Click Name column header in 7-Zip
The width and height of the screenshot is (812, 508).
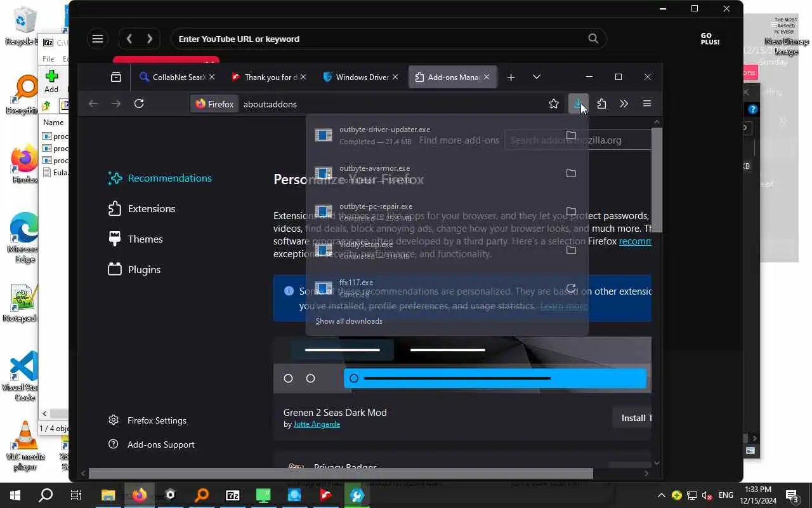(53, 122)
